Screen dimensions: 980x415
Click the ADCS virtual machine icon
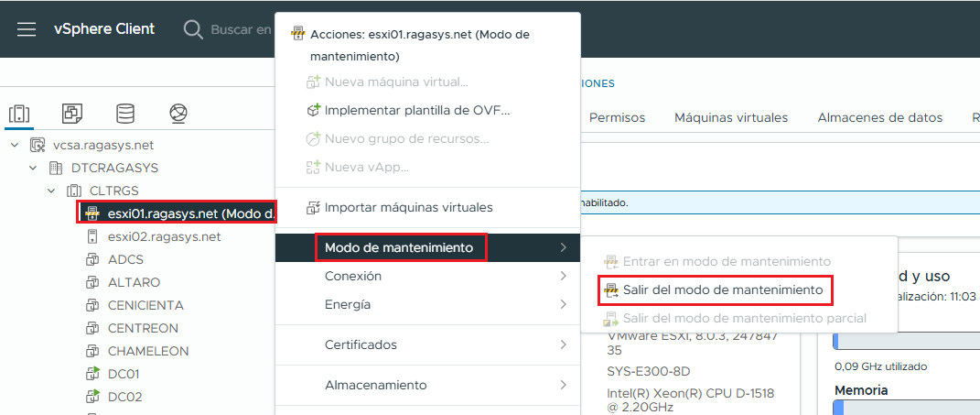point(92,259)
